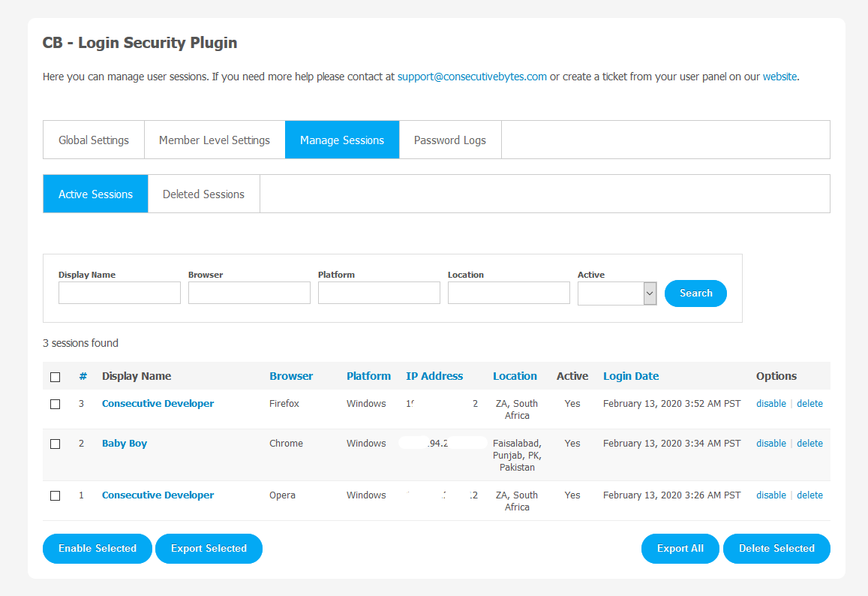Image resolution: width=868 pixels, height=596 pixels.
Task: Click the Export Selected button
Action: click(x=209, y=549)
